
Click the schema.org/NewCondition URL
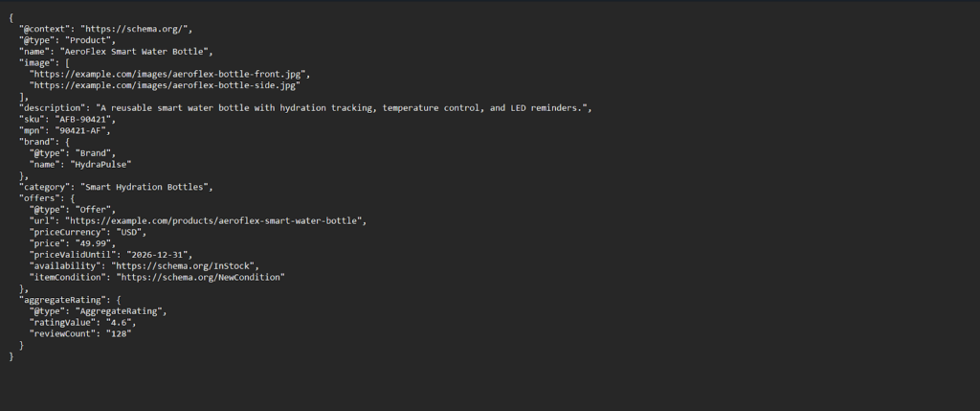point(199,277)
